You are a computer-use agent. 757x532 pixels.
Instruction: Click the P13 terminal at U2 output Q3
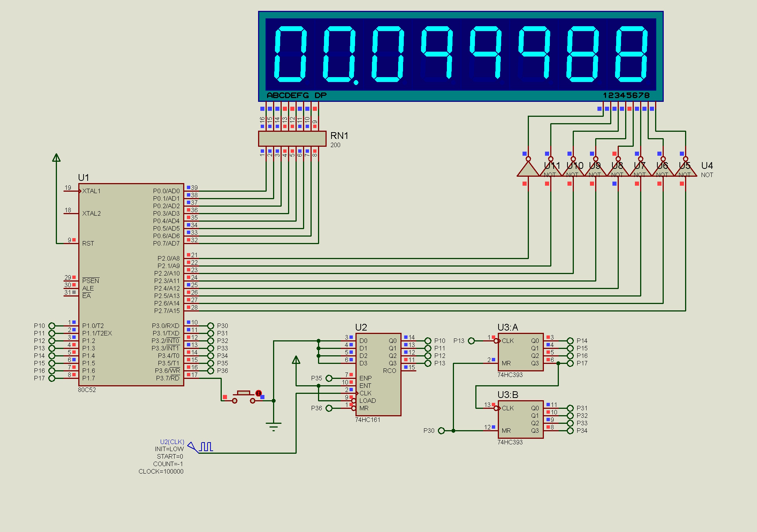(x=428, y=363)
